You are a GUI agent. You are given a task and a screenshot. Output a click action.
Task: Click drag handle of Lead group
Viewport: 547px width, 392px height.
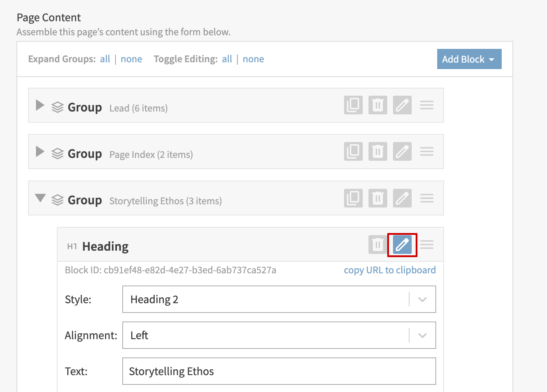point(426,105)
